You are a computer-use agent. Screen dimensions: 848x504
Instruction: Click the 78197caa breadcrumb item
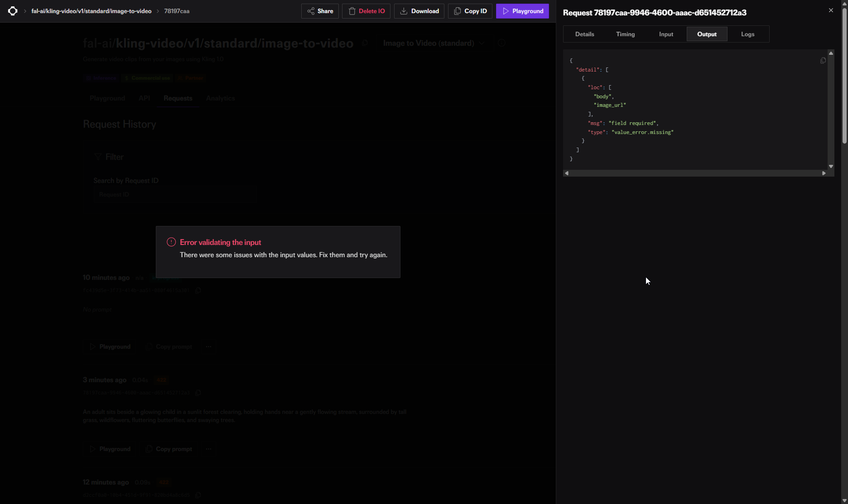177,11
